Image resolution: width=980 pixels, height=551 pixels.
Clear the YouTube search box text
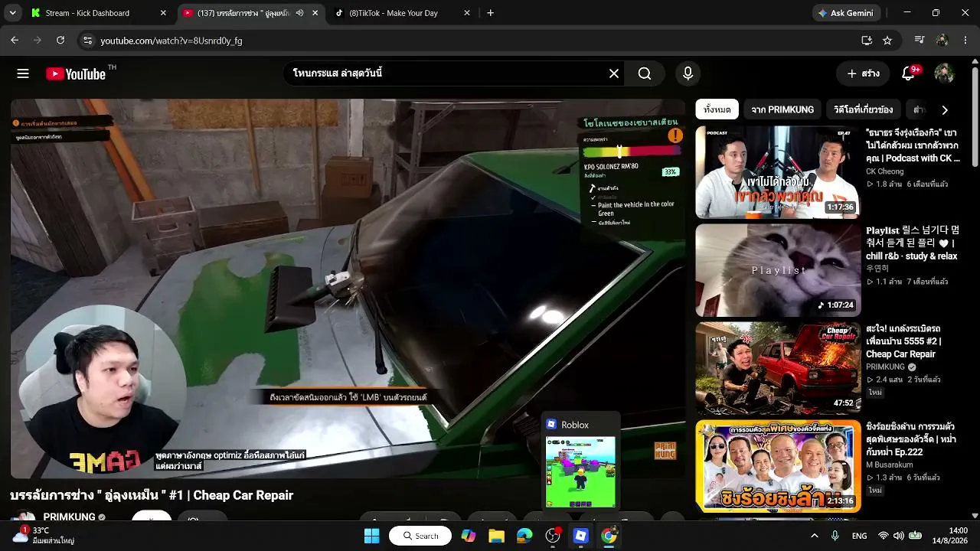click(x=614, y=73)
